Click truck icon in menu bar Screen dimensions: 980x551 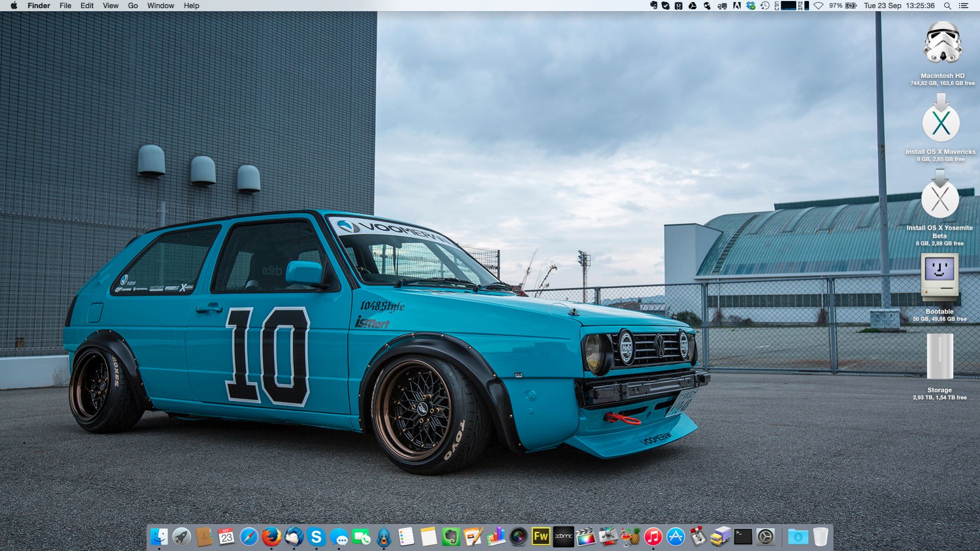coord(722,6)
